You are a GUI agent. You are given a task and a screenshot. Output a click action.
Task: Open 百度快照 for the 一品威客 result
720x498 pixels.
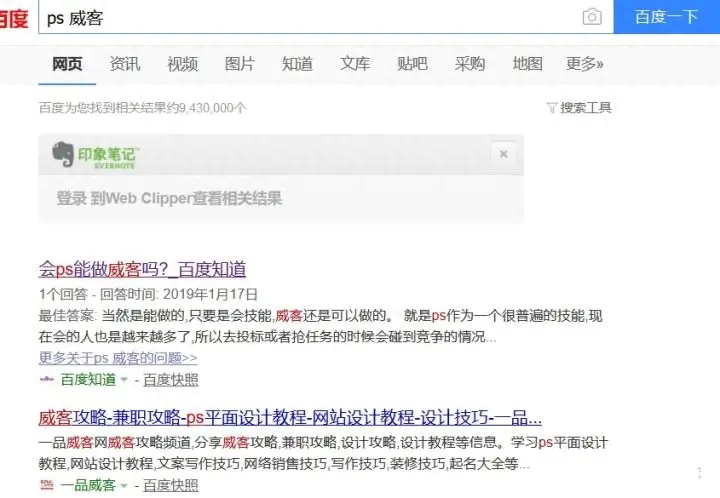[171, 485]
